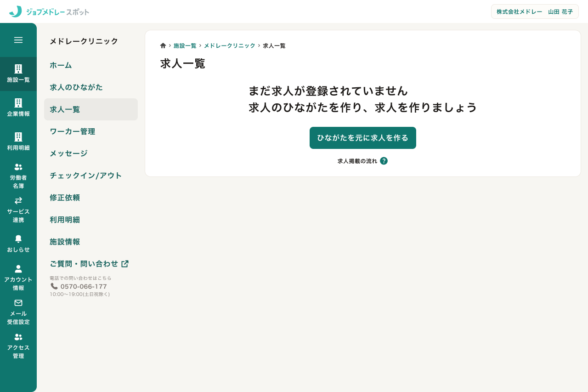Click the home icon in the breadcrumb

(x=163, y=45)
